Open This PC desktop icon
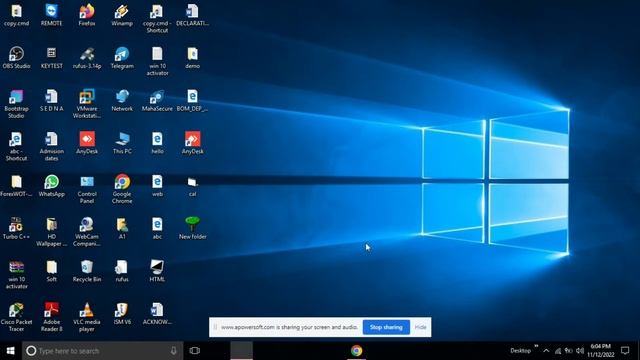Screen dimensions: 640x360 click(122, 143)
